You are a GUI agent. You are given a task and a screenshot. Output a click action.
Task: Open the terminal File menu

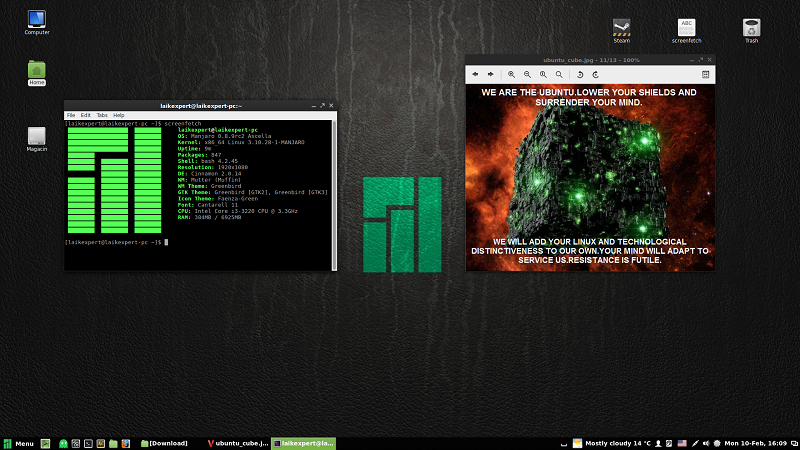pyautogui.click(x=71, y=115)
